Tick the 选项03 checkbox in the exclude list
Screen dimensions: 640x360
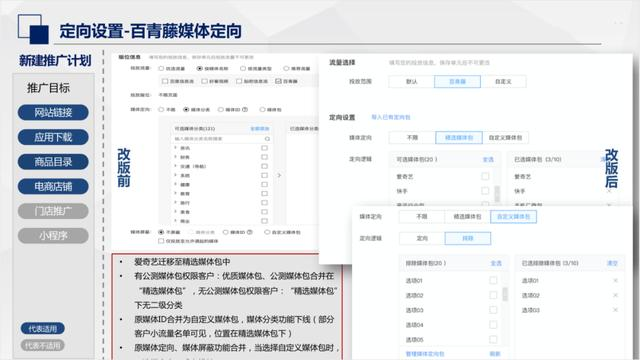pyautogui.click(x=493, y=310)
